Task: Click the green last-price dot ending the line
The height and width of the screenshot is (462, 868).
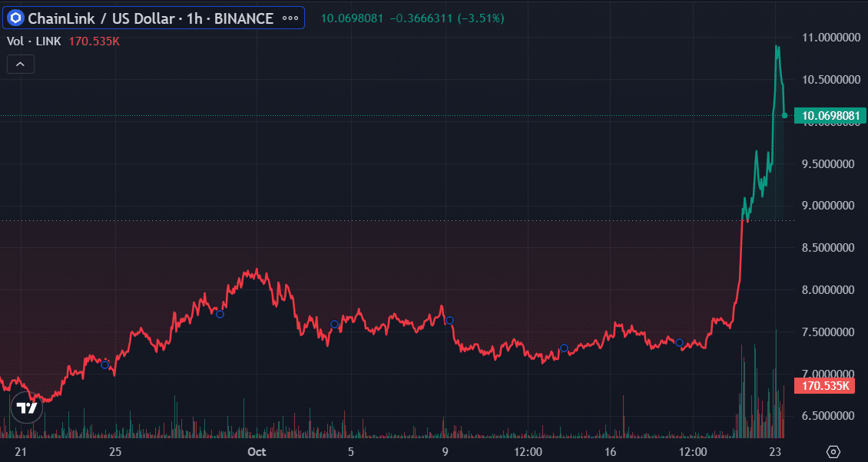Action: 784,116
